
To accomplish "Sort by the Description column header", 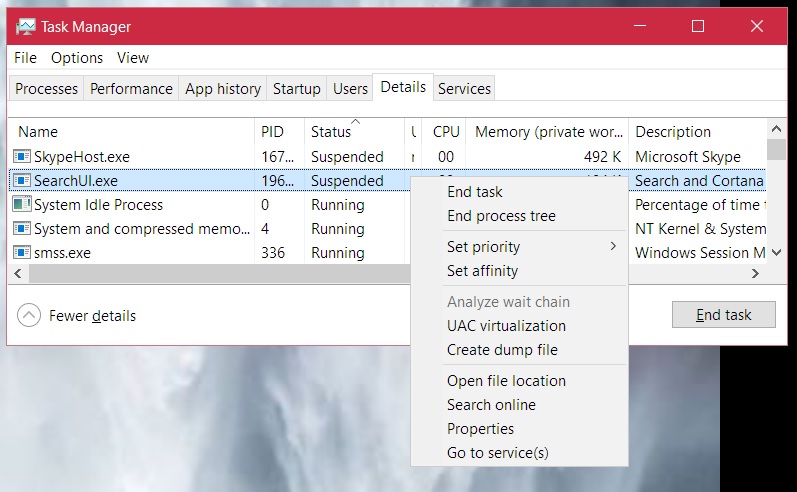I will 697,132.
